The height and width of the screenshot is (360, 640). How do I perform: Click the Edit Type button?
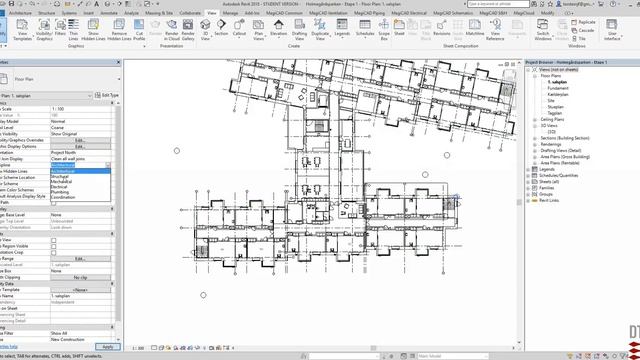coord(107,95)
